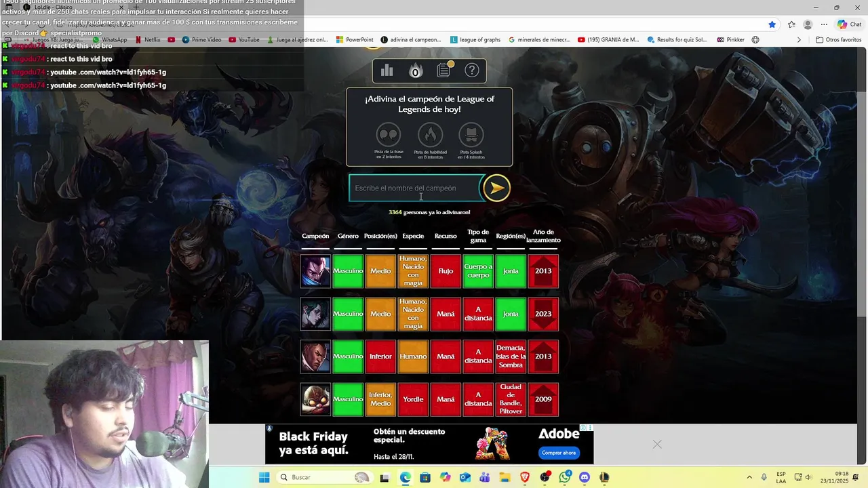868x488 pixels.
Task: Click the system tray microphone icon
Action: click(x=764, y=477)
